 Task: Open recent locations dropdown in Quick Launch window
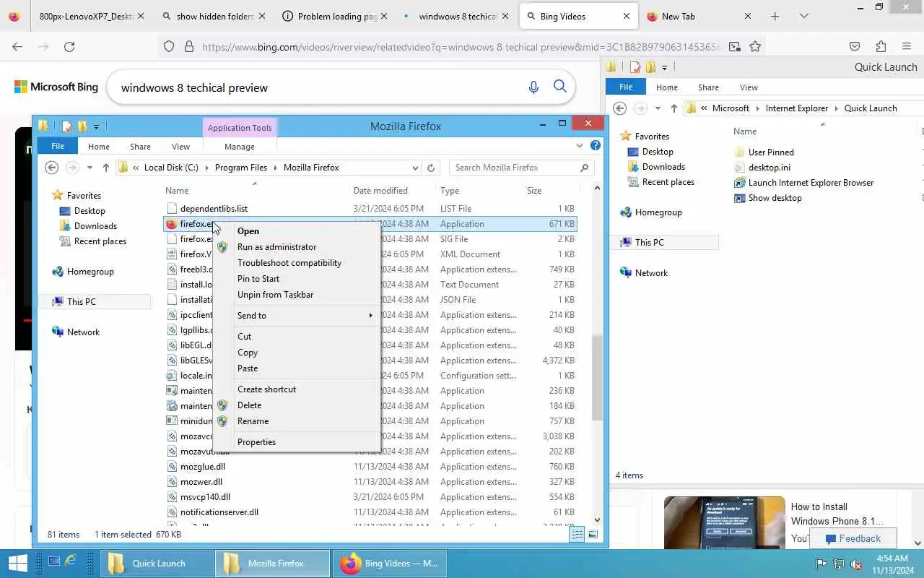click(x=658, y=108)
